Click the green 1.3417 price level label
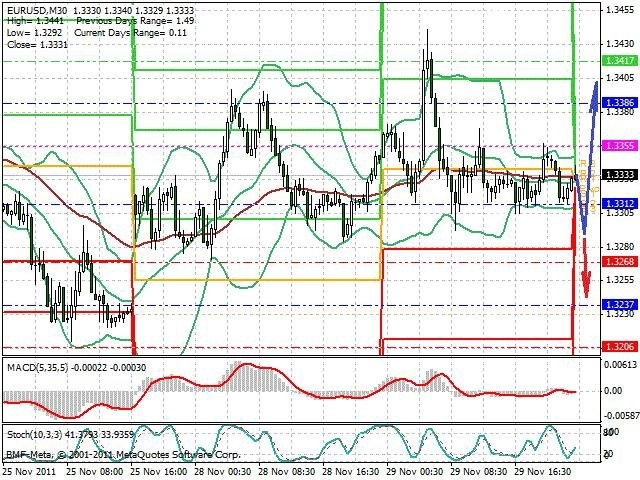This screenshot has height=480, width=640. (x=620, y=61)
